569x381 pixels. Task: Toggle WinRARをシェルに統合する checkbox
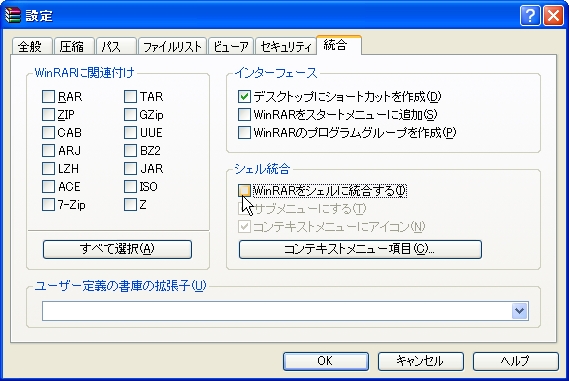244,190
